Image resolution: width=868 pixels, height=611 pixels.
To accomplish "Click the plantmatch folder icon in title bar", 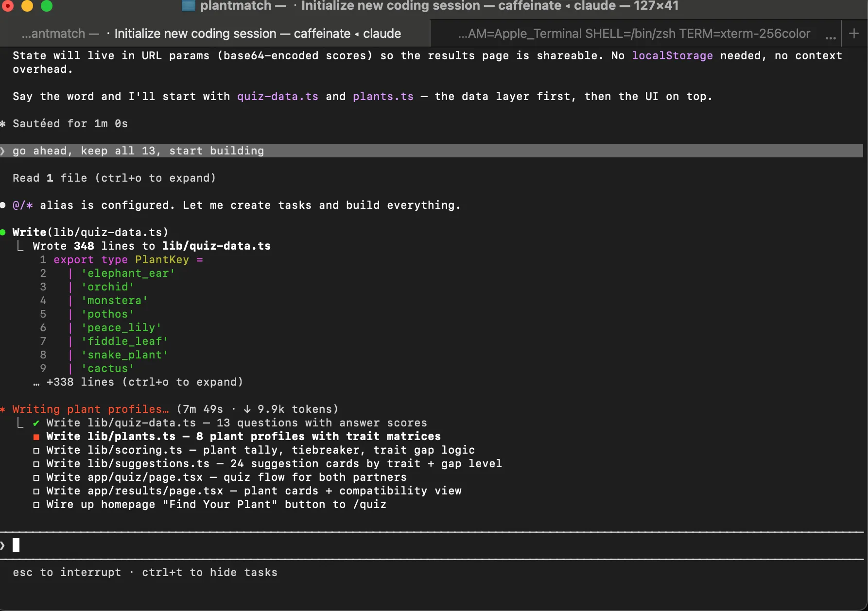I will pos(188,5).
